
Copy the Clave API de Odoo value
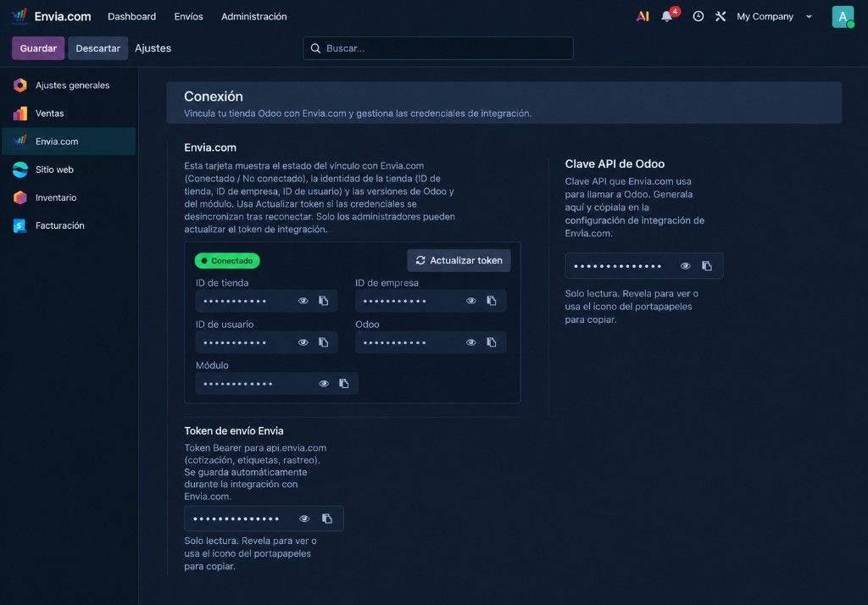pyautogui.click(x=707, y=266)
